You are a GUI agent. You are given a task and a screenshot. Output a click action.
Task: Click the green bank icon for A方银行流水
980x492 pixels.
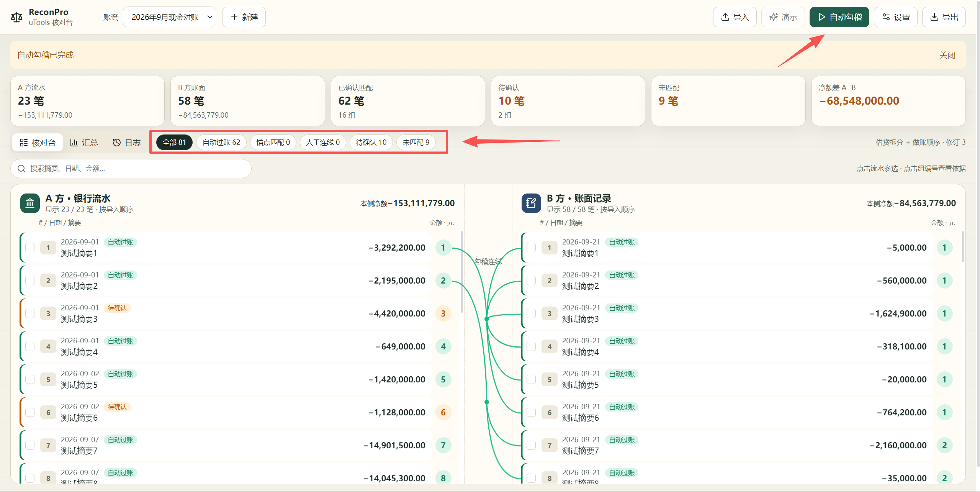point(30,203)
